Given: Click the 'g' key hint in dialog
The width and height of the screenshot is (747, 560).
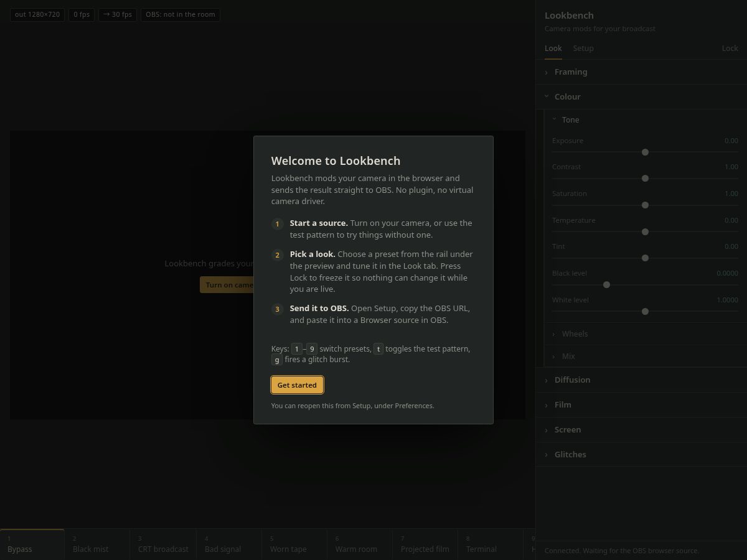Looking at the screenshot, I should click(x=277, y=360).
